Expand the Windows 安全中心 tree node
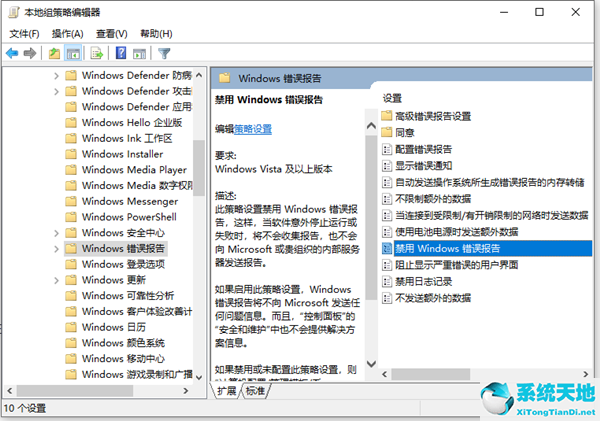600x421 pixels. pos(56,233)
